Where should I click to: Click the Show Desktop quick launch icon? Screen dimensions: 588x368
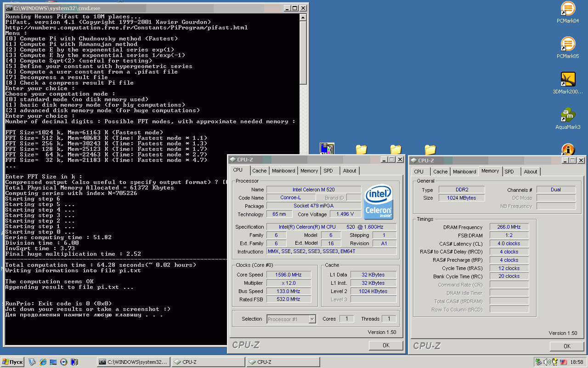[x=53, y=362]
